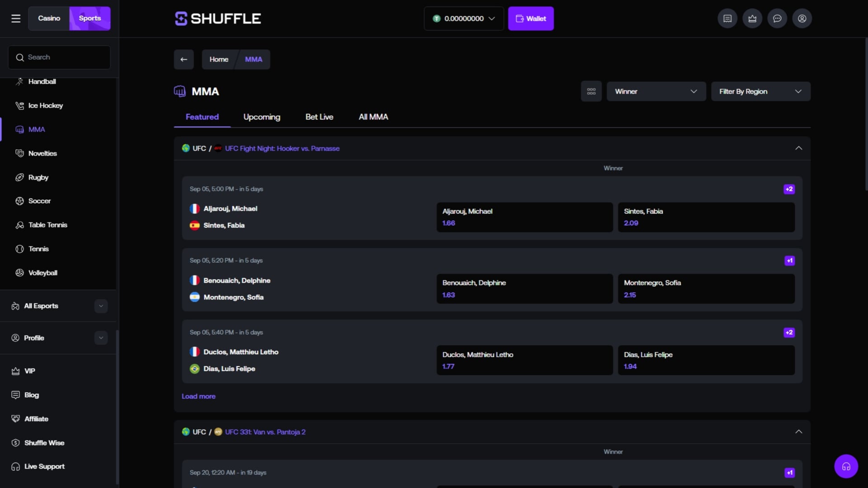Collapse the UFC 331 Van vs. Pantoja 2 section
The height and width of the screenshot is (488, 868).
point(798,432)
